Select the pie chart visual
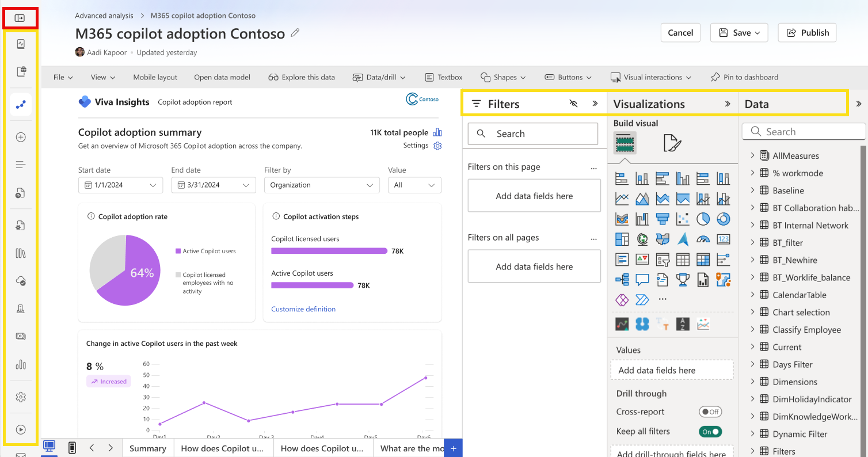Image resolution: width=868 pixels, height=457 pixels. [703, 219]
